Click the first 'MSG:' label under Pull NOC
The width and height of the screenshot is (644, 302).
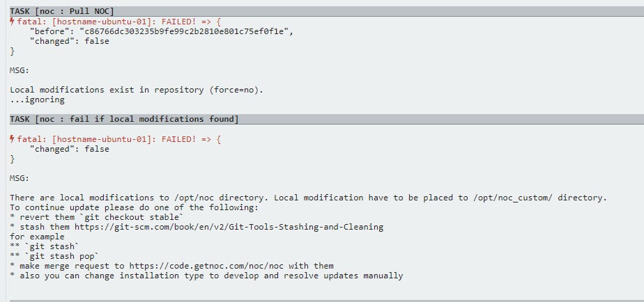point(20,70)
